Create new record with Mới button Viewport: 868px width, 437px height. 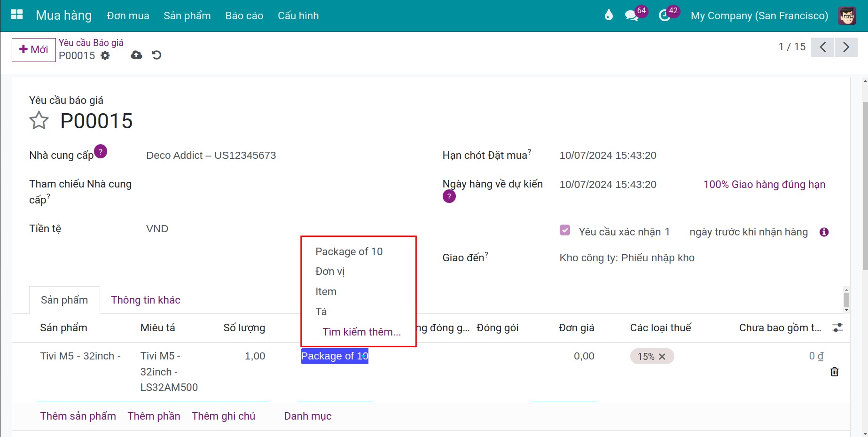[x=33, y=49]
